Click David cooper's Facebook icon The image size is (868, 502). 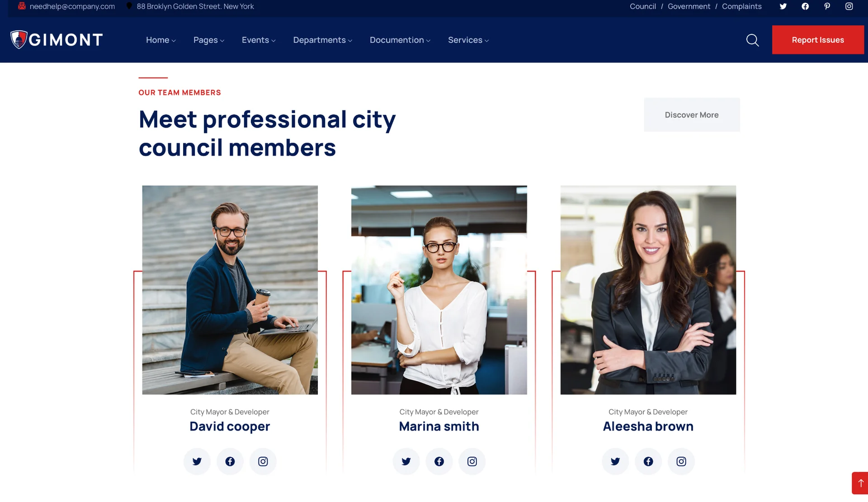pyautogui.click(x=230, y=461)
